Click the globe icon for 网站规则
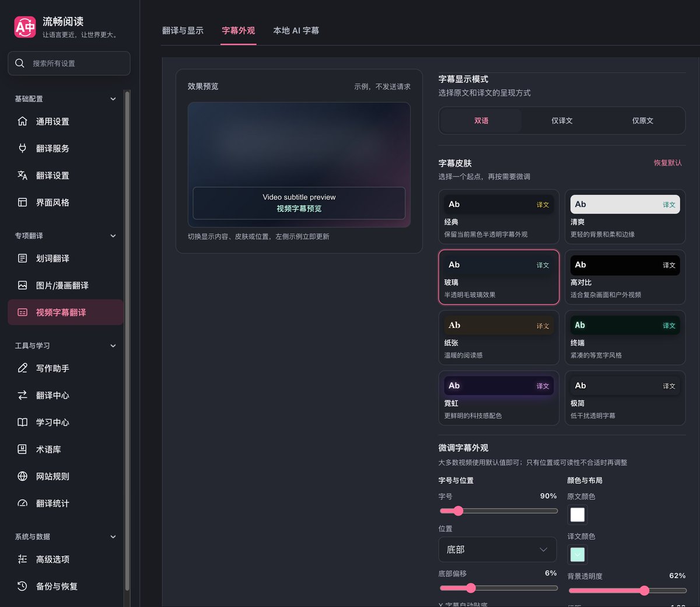The height and width of the screenshot is (607, 700). coord(22,476)
